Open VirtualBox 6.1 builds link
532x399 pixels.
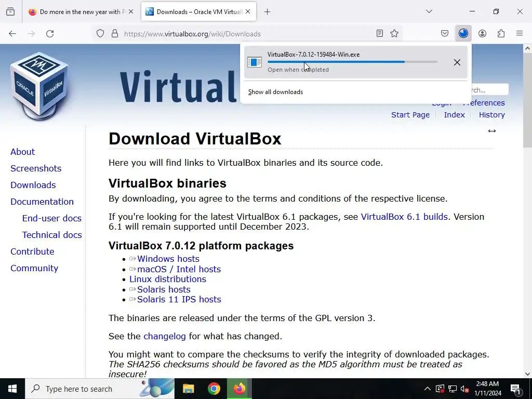click(x=404, y=217)
